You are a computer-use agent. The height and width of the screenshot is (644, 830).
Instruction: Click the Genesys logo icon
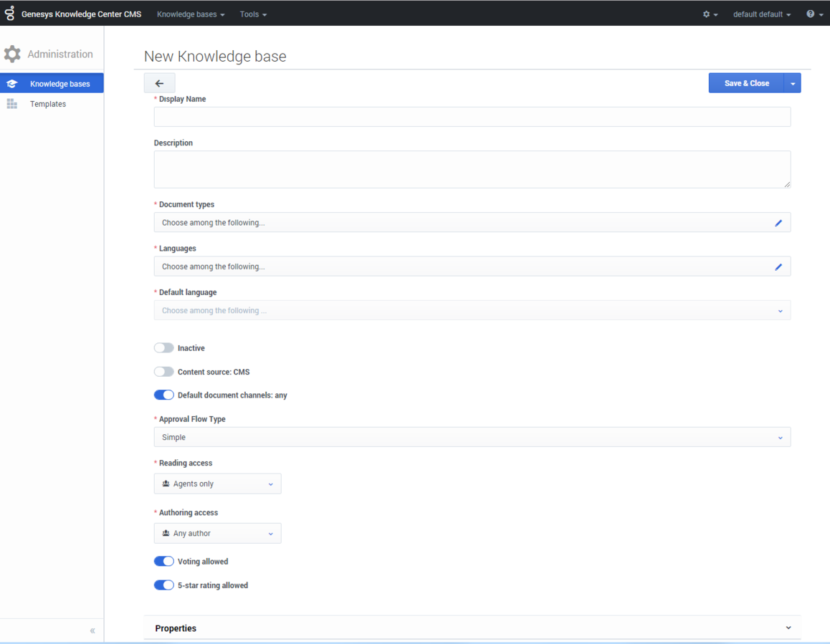9,13
